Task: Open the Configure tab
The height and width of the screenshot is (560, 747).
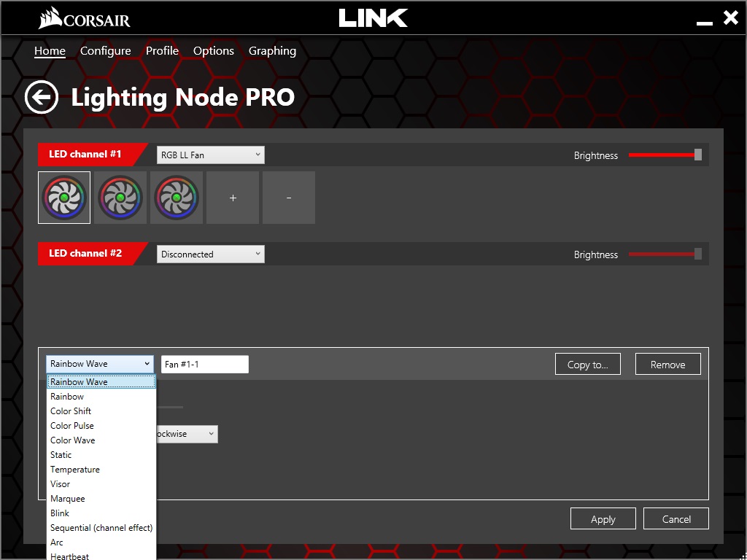Action: coord(105,51)
